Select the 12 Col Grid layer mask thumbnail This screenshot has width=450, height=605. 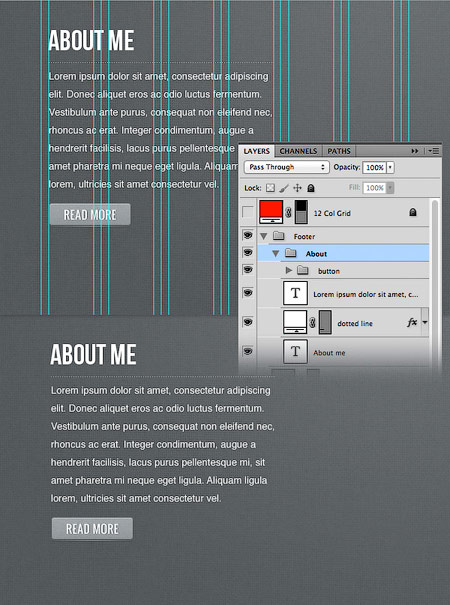coord(301,212)
